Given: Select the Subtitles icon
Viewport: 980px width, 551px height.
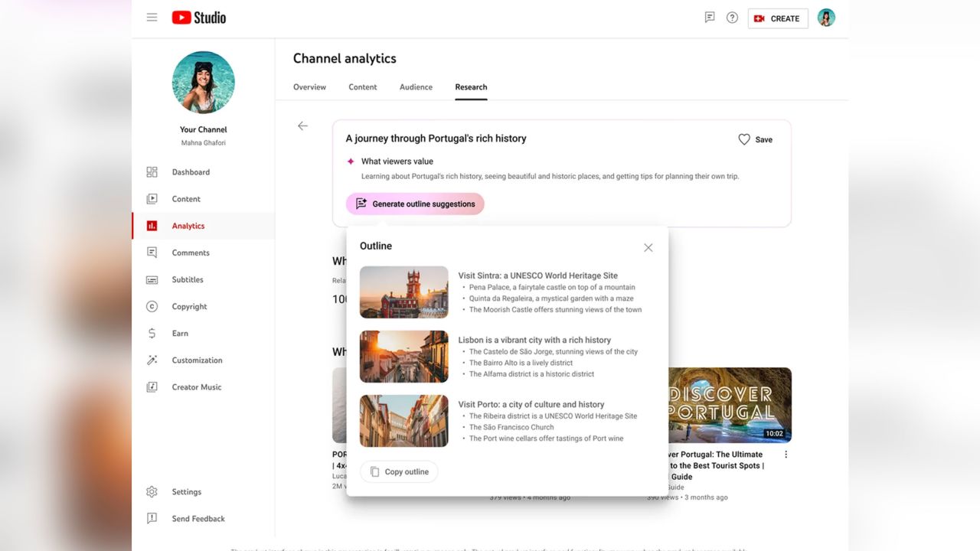Looking at the screenshot, I should [152, 279].
